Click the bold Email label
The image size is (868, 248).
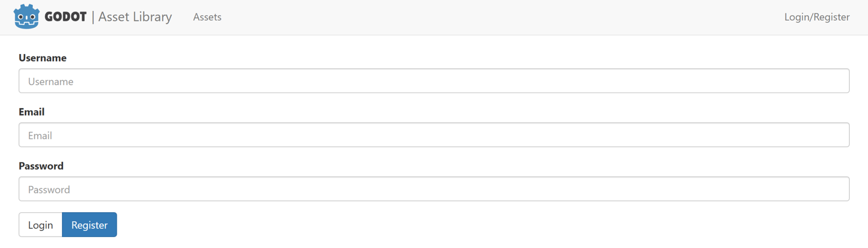coord(32,112)
